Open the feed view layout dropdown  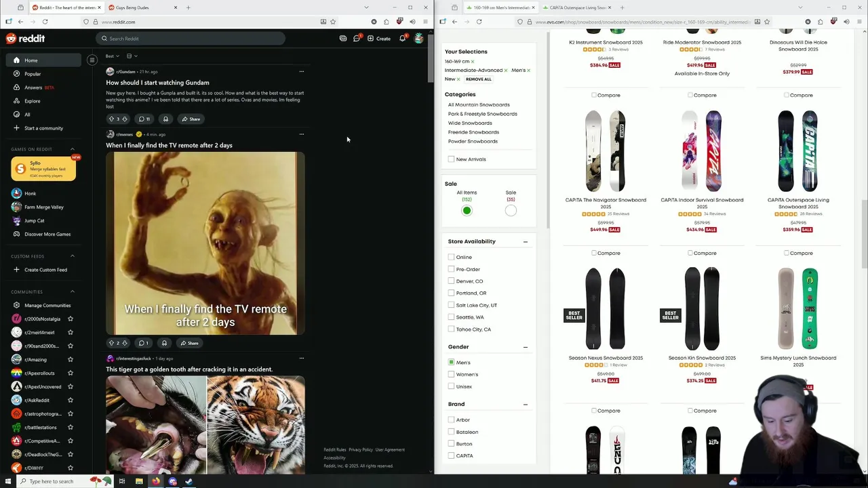pyautogui.click(x=132, y=56)
